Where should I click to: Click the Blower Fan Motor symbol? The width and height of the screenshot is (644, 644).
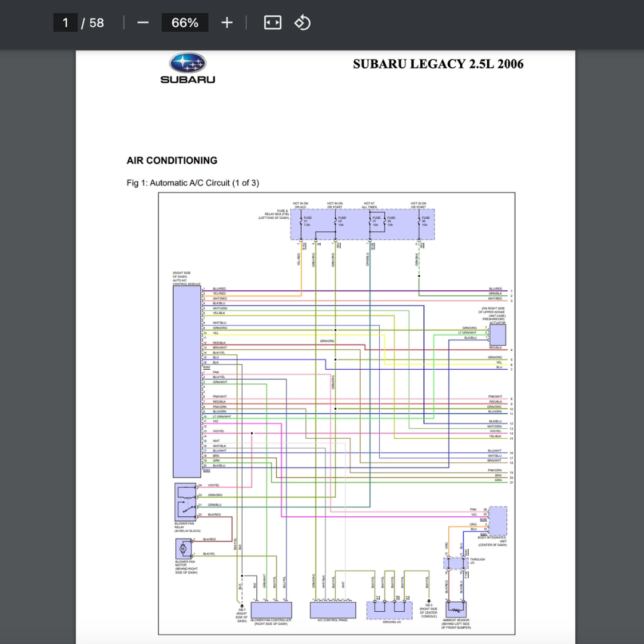pos(183,549)
